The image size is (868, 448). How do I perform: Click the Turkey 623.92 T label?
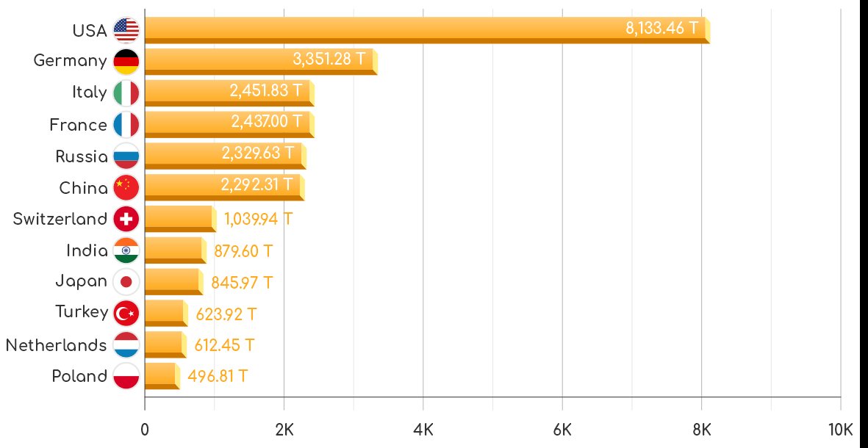click(x=226, y=314)
